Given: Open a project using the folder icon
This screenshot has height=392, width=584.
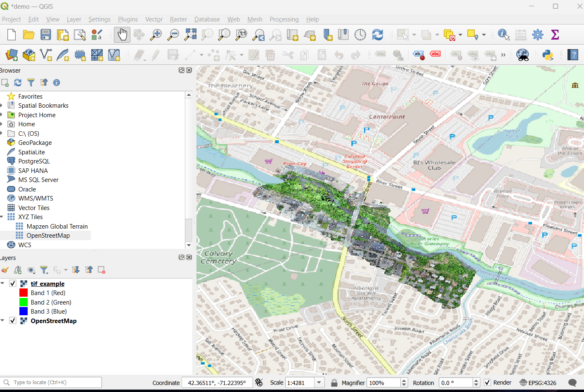Looking at the screenshot, I should (x=28, y=35).
